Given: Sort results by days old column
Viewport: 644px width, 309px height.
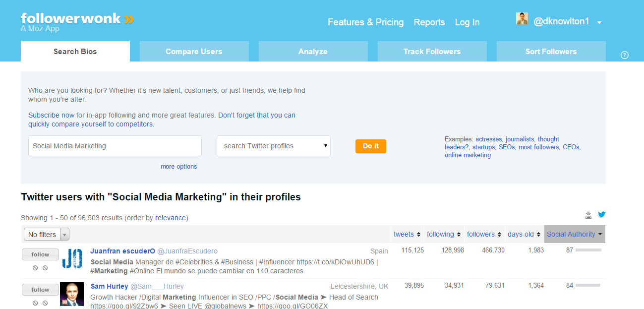Looking at the screenshot, I should click(524, 234).
